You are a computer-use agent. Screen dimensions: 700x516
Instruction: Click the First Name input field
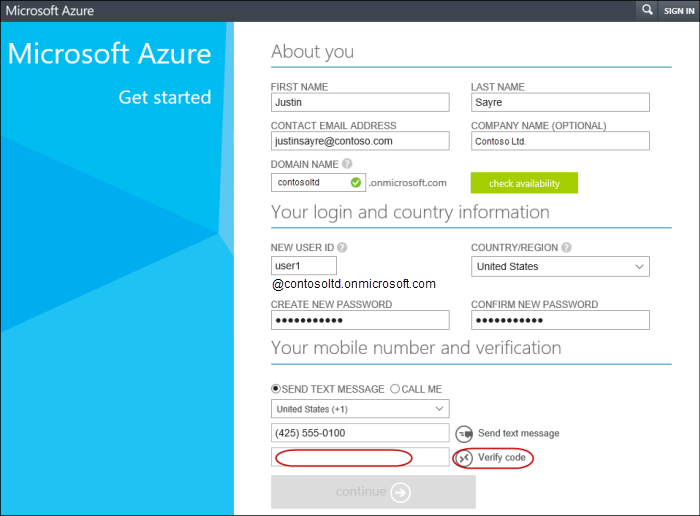pyautogui.click(x=360, y=102)
